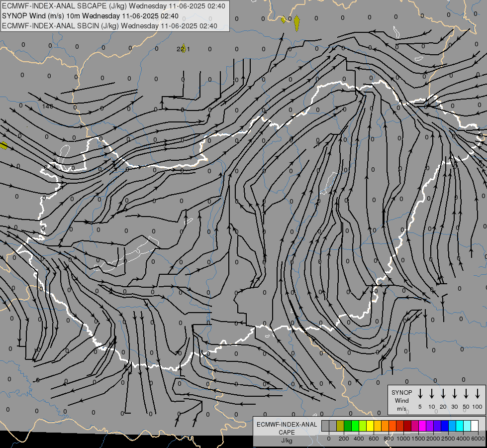Image resolution: width=487 pixels, height=448 pixels.
Task: Click the 'ECMWF-INDEX-ANAL CAPE' legend label
Action: click(x=287, y=428)
